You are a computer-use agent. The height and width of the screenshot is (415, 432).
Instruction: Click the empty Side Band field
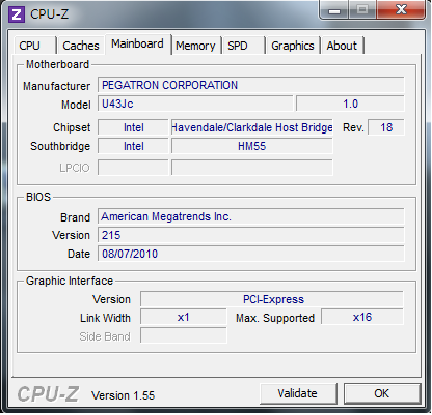(183, 336)
